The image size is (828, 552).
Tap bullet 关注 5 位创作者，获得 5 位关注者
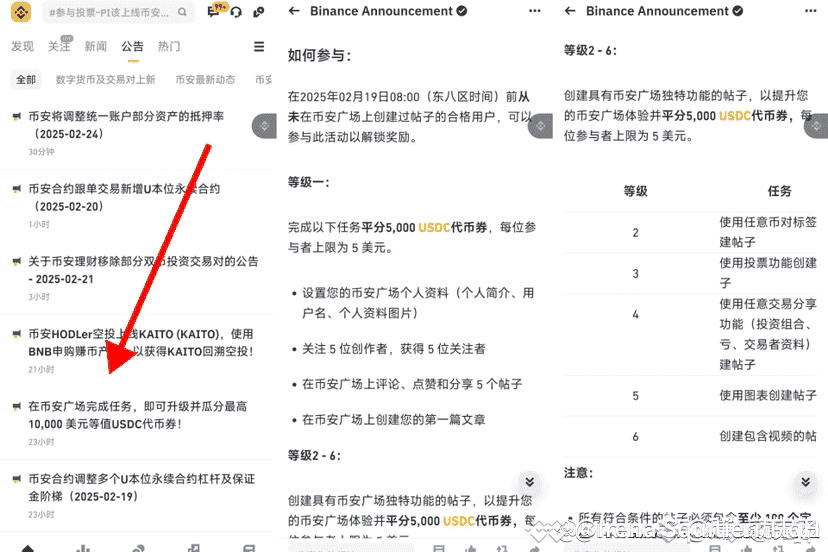pos(393,349)
